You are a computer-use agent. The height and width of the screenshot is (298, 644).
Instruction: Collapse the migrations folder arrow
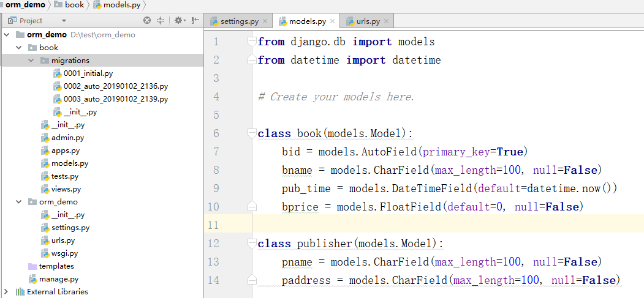31,61
